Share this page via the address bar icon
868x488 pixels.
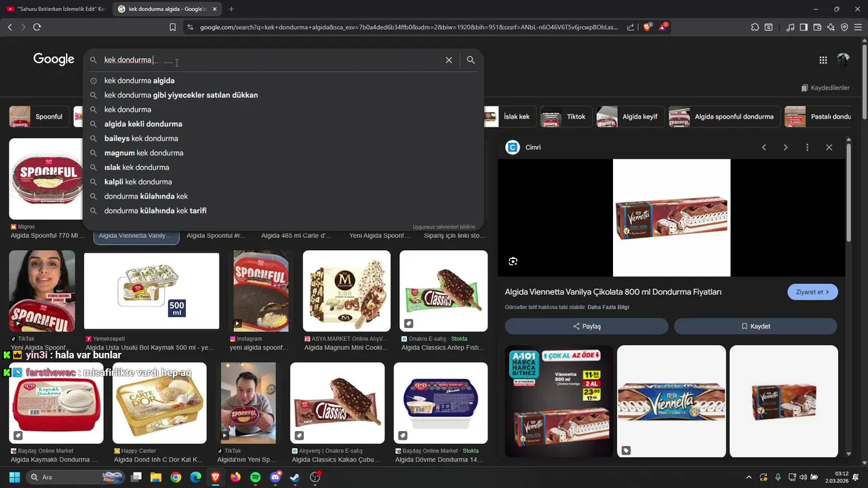point(631,27)
